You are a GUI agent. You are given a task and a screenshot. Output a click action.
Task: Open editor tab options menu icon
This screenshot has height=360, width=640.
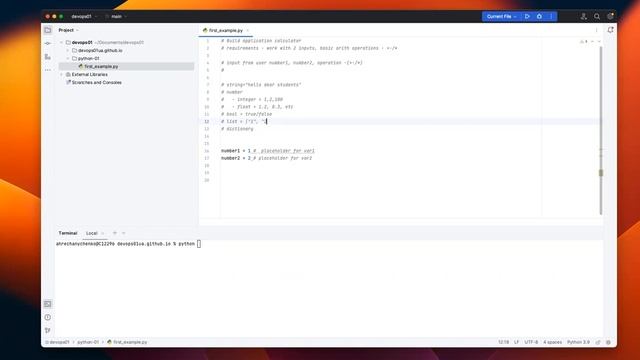pyautogui.click(x=596, y=30)
